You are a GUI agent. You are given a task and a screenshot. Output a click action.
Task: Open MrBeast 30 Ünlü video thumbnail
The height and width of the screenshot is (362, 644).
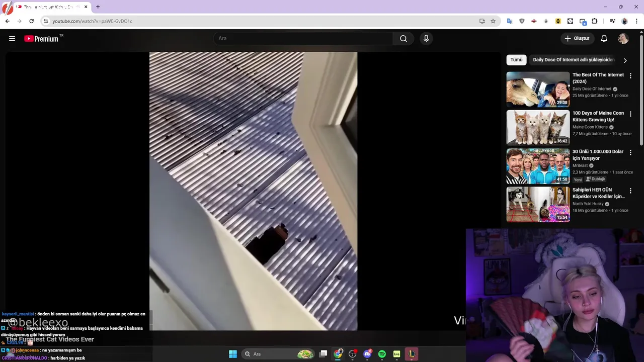(x=538, y=166)
